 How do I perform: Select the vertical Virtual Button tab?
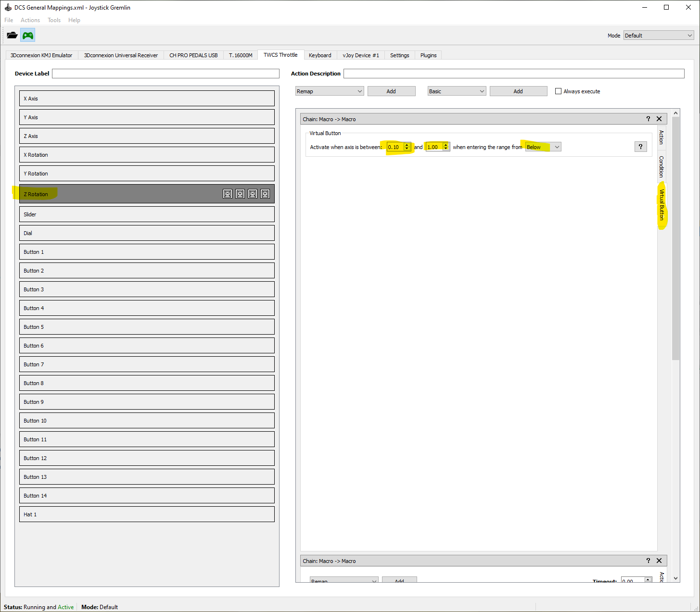click(662, 205)
